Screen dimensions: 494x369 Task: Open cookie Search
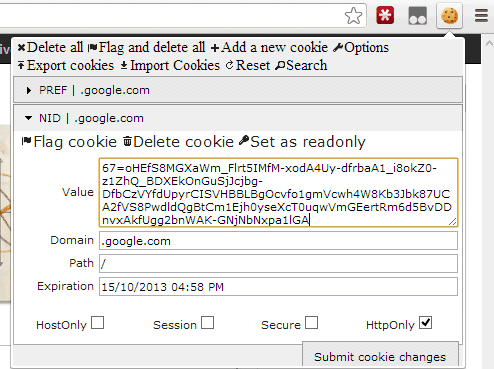point(301,65)
